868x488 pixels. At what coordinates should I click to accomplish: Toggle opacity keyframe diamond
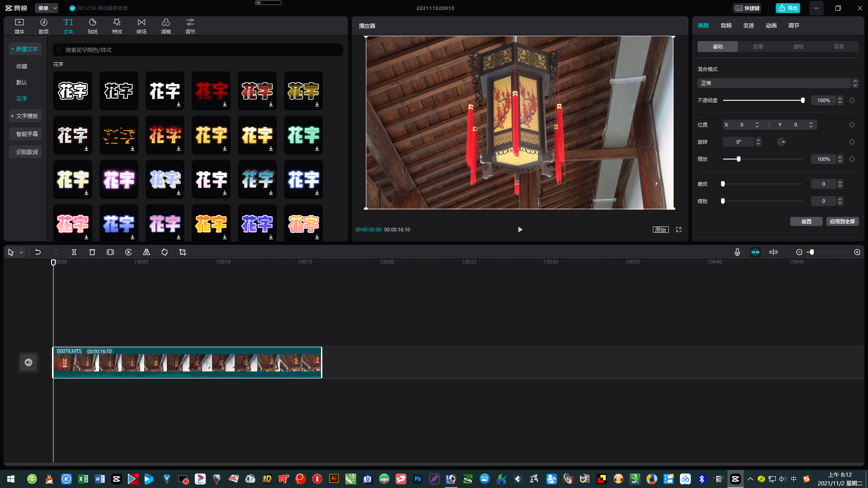click(852, 100)
